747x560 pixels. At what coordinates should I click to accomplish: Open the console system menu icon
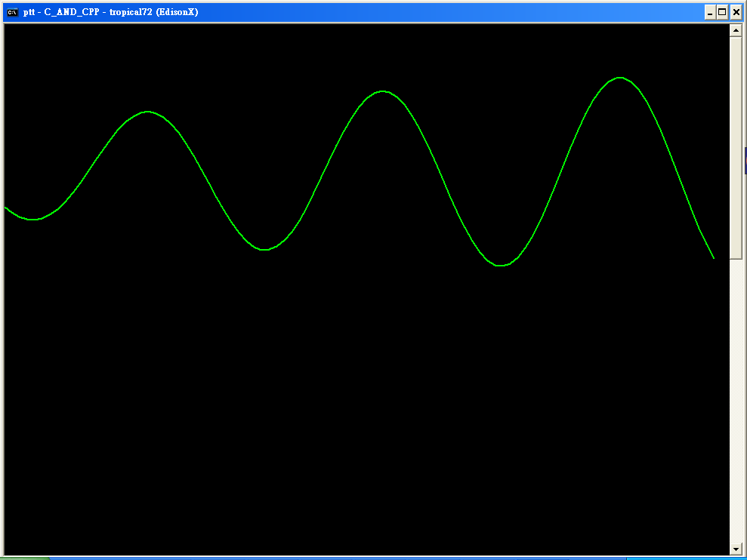(13, 12)
